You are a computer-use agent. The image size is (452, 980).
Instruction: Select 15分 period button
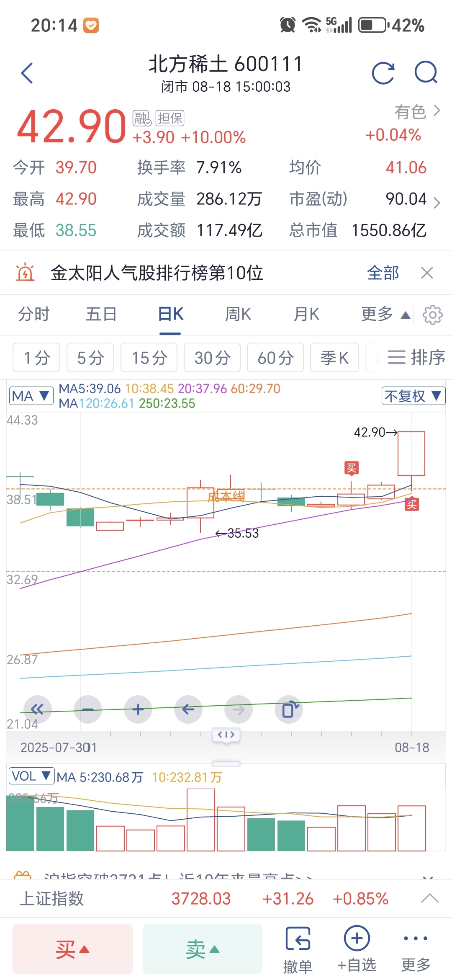149,358
